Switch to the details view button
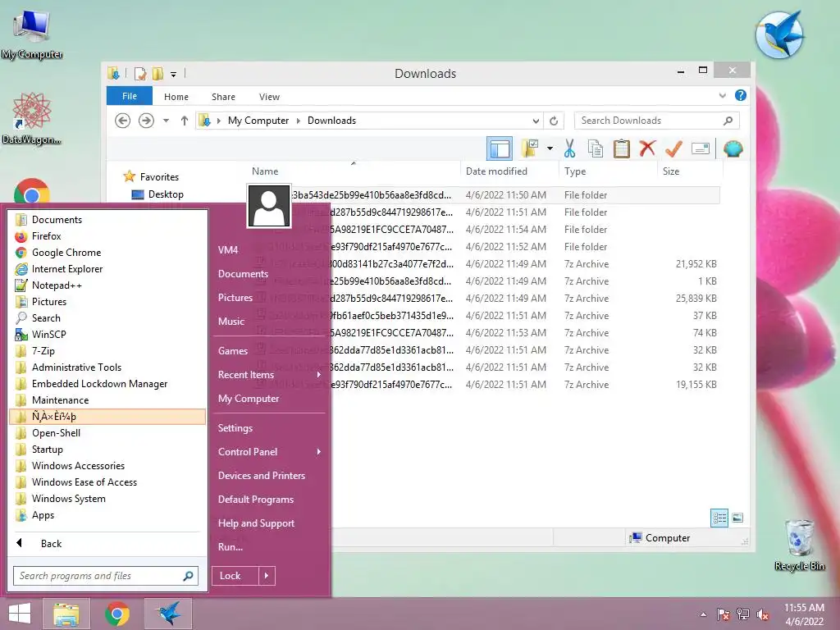Image resolution: width=840 pixels, height=630 pixels. tap(719, 518)
